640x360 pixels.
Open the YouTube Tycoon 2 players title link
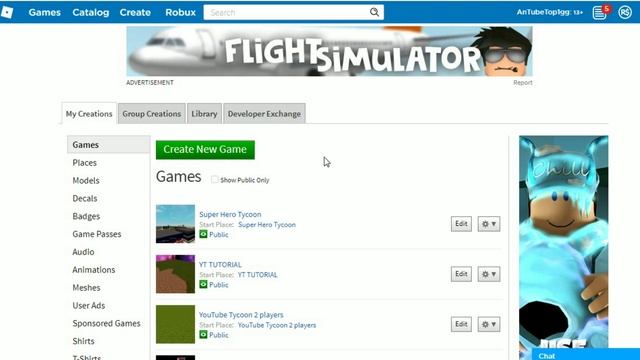(x=241, y=315)
